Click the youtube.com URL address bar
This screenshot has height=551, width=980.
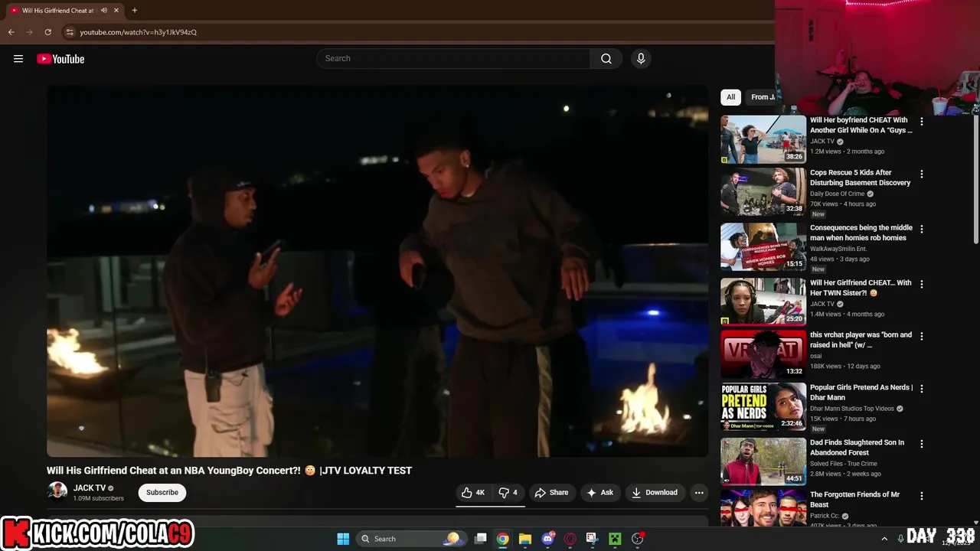[138, 32]
